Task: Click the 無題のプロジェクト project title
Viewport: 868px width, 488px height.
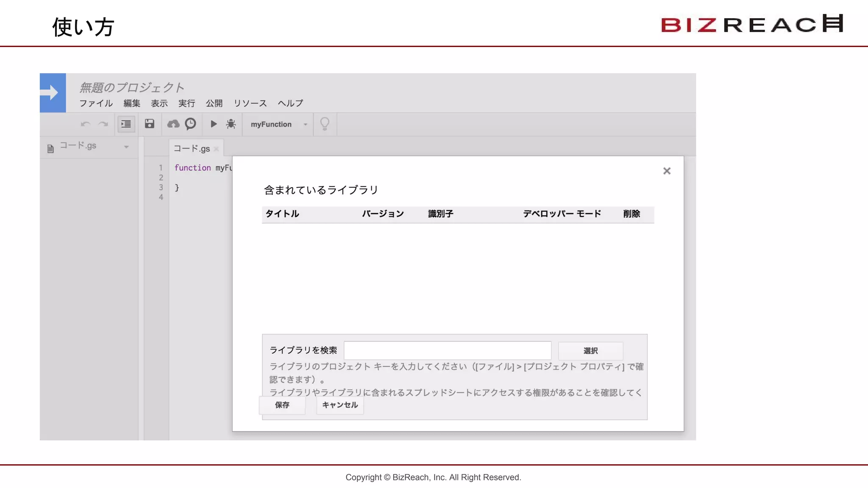Action: [132, 87]
